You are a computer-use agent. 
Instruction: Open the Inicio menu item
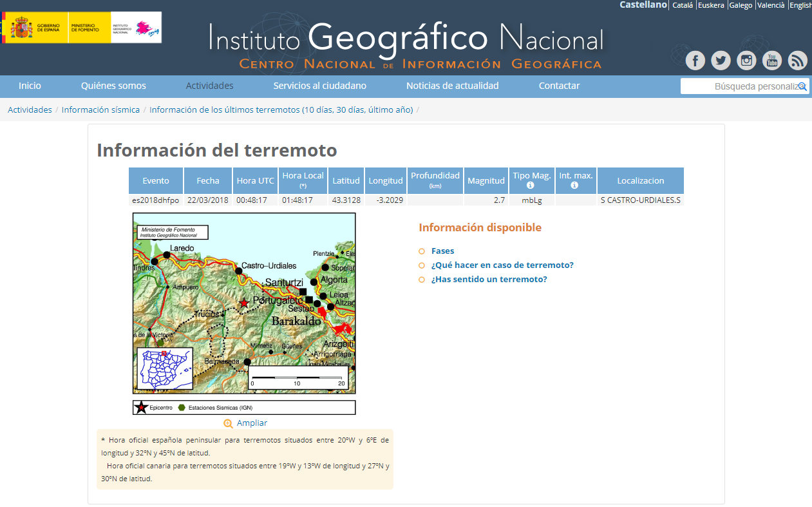(30, 86)
